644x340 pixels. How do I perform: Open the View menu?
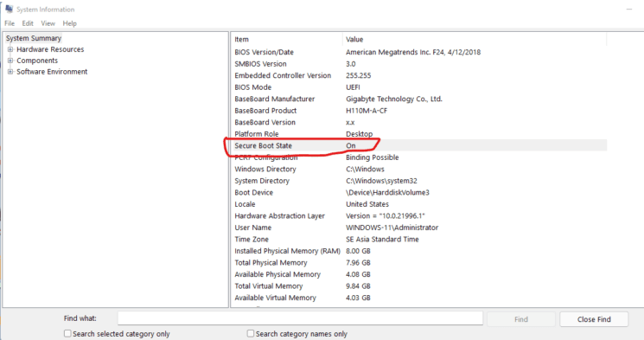[48, 23]
